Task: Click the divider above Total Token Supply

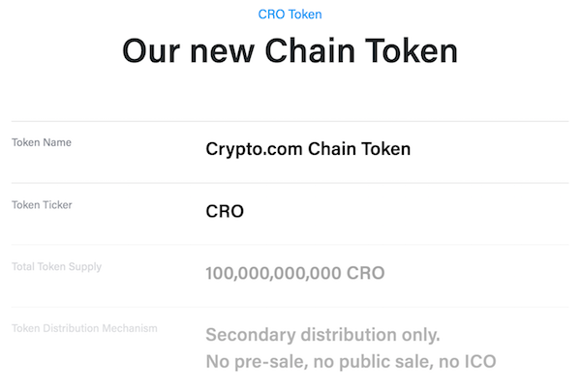Action: 290,245
